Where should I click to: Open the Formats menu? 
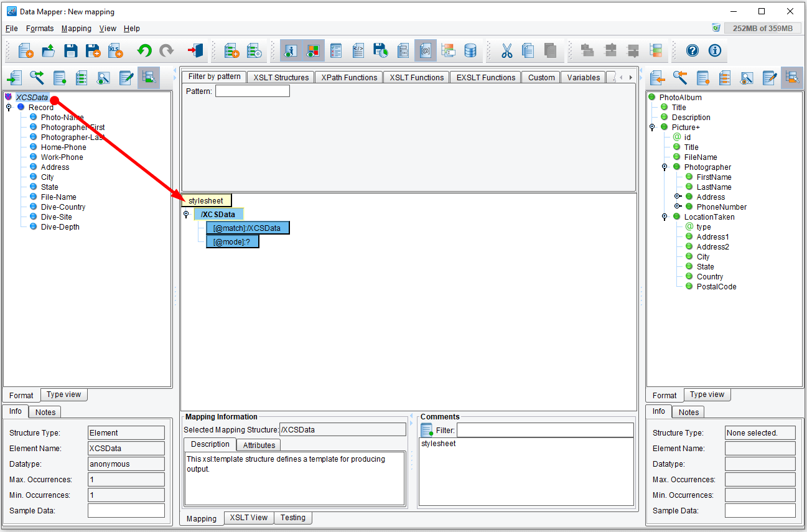tap(40, 29)
